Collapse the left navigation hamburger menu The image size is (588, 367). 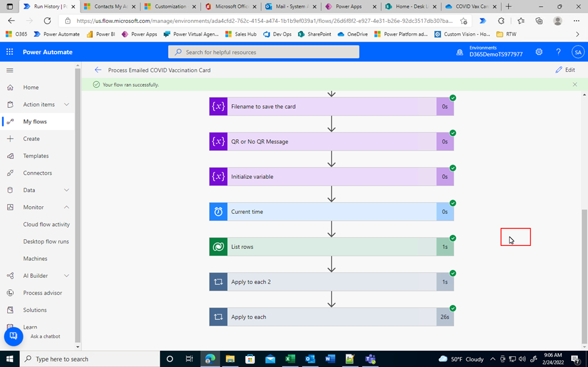tap(10, 71)
